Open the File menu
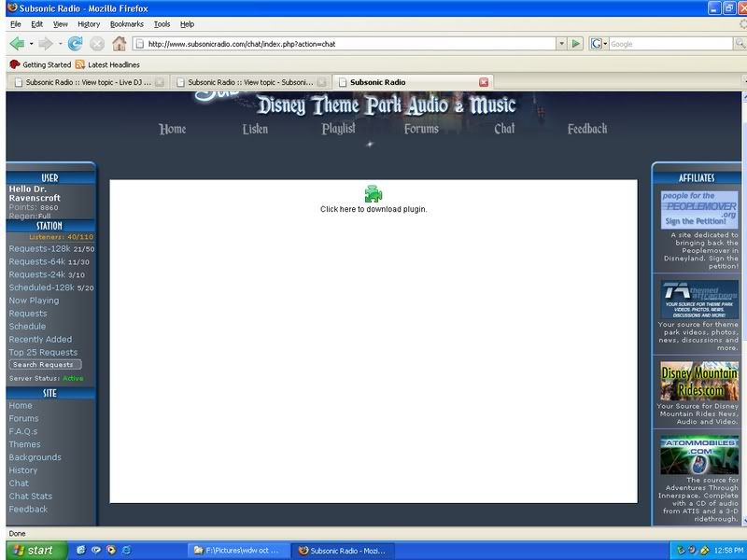Viewport: 747px width, 560px height. click(15, 24)
